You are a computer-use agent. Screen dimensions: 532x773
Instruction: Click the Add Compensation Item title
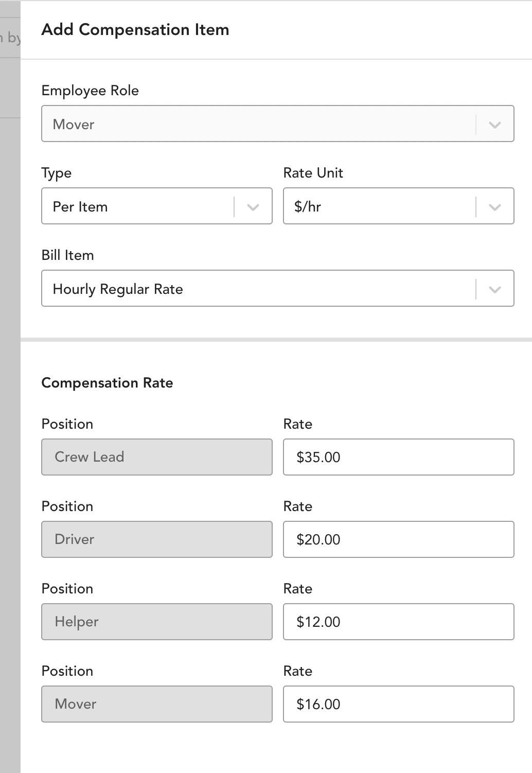[x=135, y=30]
